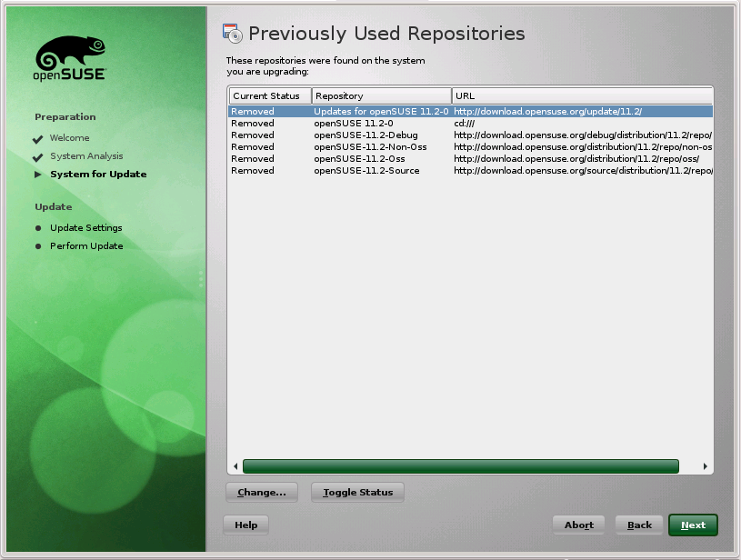Image resolution: width=741 pixels, height=560 pixels.
Task: Click the debug/distribution/11.2 URL cell
Action: pyautogui.click(x=583, y=135)
